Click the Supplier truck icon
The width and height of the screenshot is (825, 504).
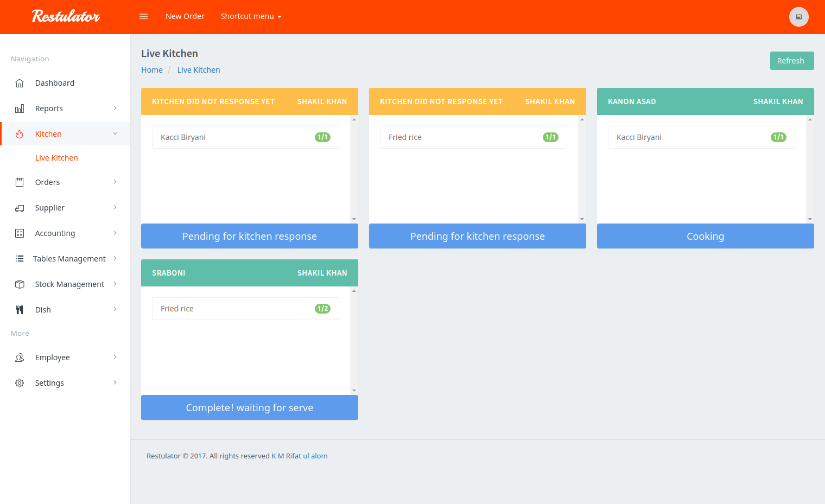[20, 207]
